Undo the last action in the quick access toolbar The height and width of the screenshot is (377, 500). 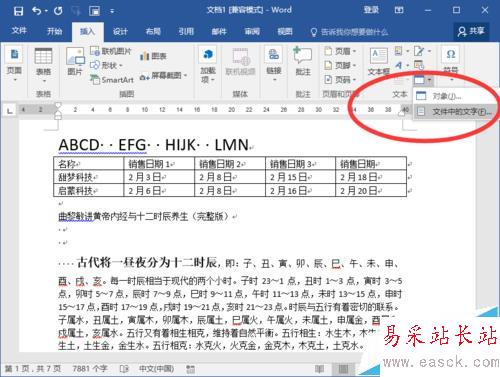pos(36,11)
